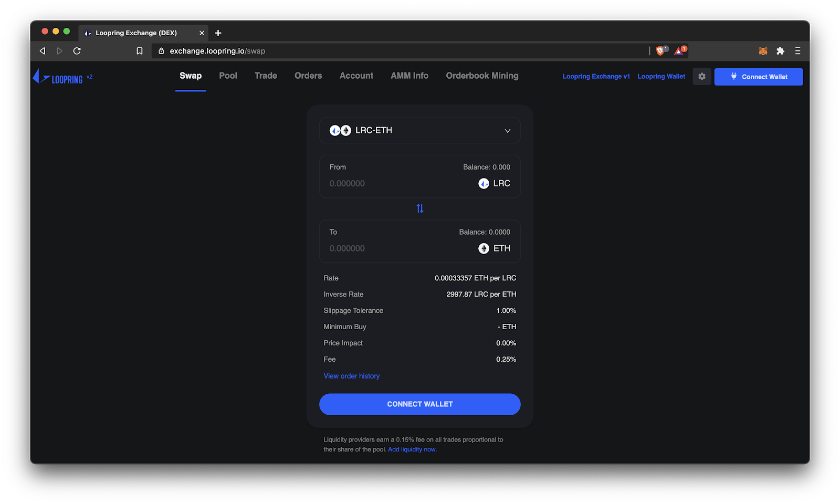
Task: Select the ETH token selector
Action: (494, 248)
